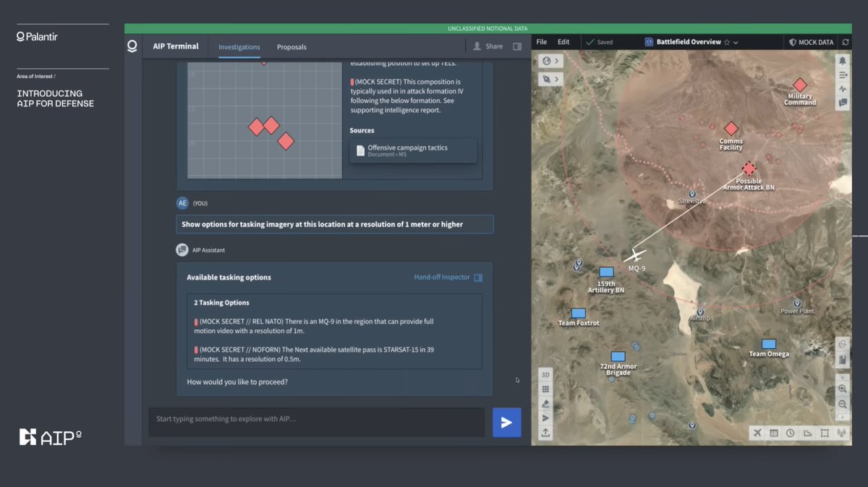The height and width of the screenshot is (487, 868).
Task: Open notifications bell on the map
Action: click(x=843, y=61)
